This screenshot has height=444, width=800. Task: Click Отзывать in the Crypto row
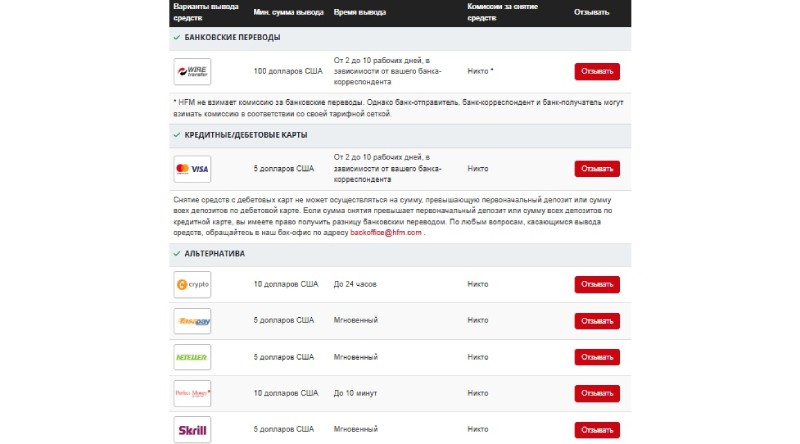[x=596, y=285]
